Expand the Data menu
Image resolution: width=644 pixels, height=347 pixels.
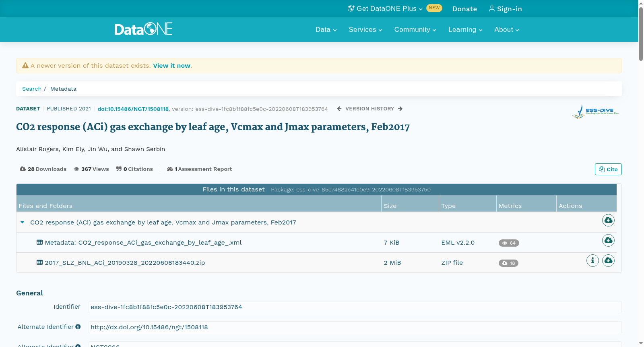[x=326, y=30]
